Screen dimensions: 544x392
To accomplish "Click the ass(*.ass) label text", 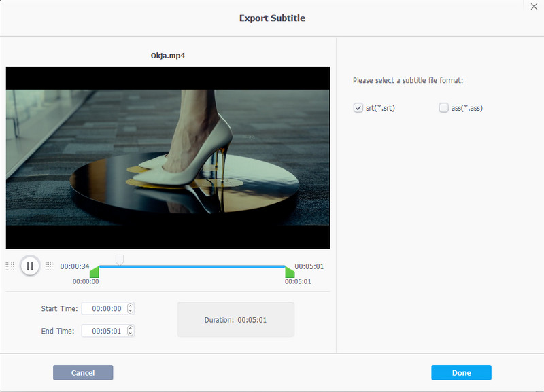I will (467, 108).
